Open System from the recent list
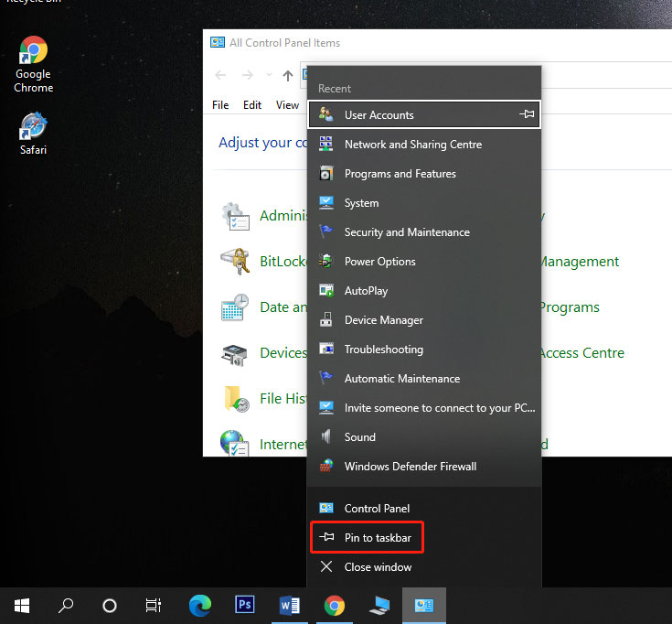 [424, 203]
